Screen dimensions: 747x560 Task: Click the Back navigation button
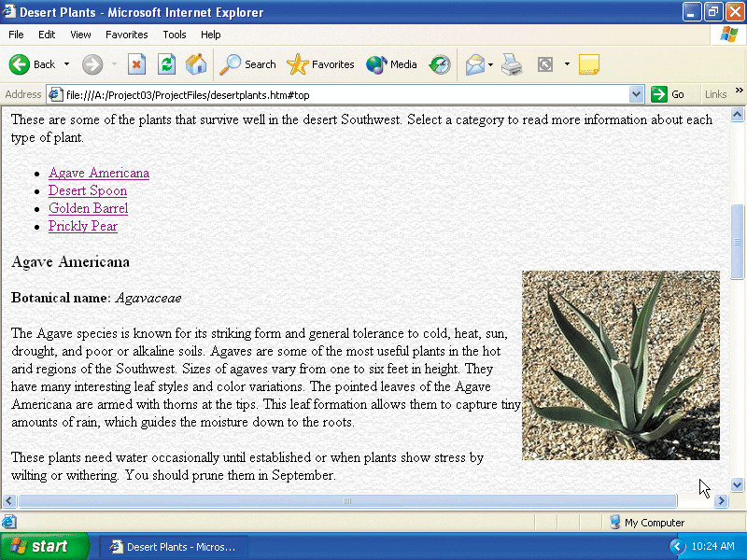point(33,64)
